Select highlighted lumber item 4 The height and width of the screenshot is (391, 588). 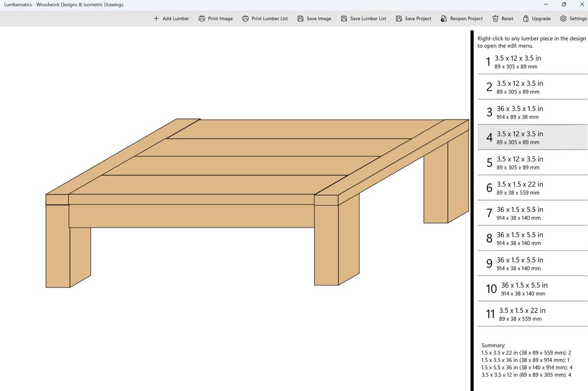point(532,137)
